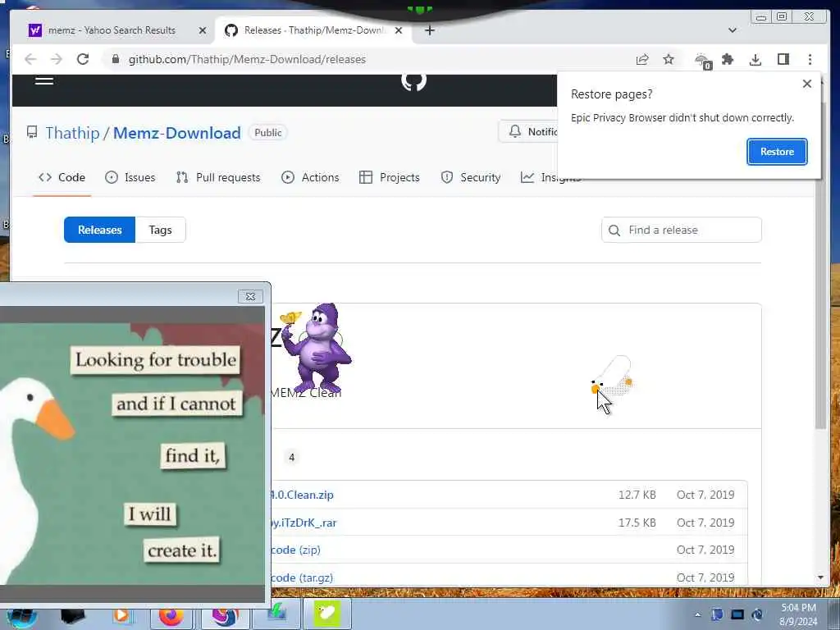
Task: Open the Windows Start button
Action: (x=21, y=615)
